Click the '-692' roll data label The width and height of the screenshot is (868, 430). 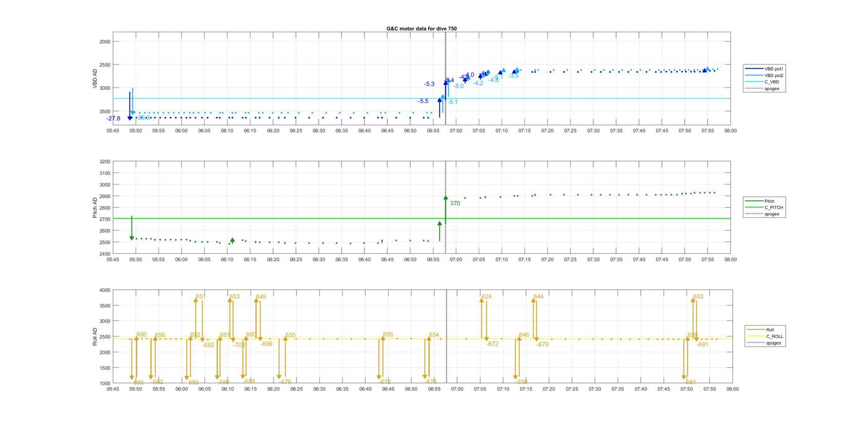208,345
